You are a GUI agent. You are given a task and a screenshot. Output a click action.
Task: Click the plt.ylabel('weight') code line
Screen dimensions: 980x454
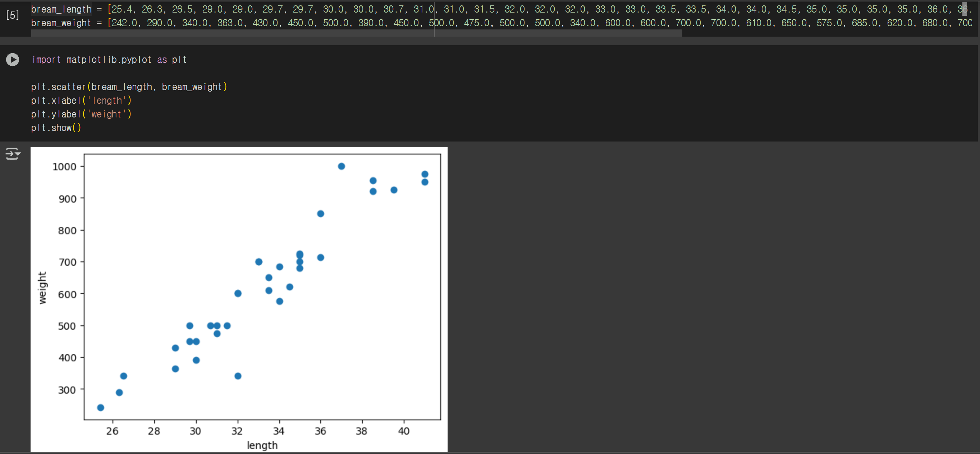coord(81,115)
